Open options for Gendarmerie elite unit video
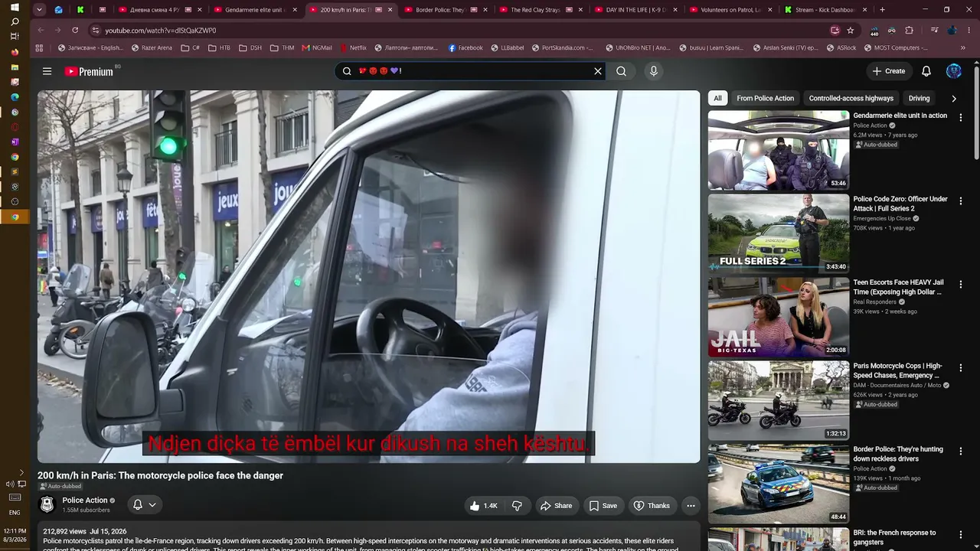This screenshot has width=980, height=551. [960, 117]
